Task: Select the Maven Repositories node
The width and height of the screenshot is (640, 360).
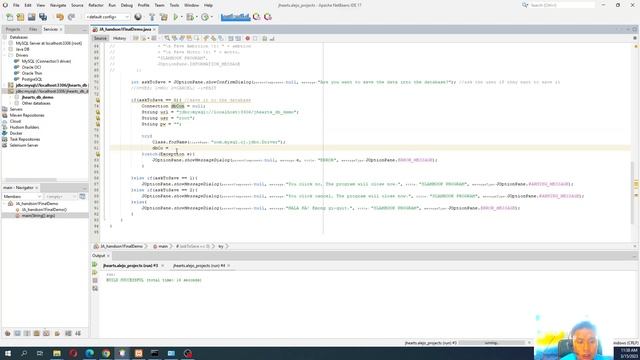Action: tap(27, 115)
